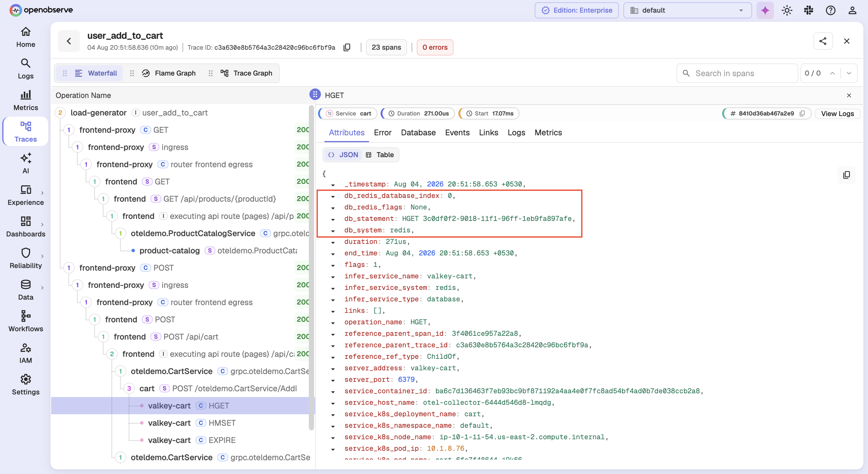Open the Events tab

[457, 132]
